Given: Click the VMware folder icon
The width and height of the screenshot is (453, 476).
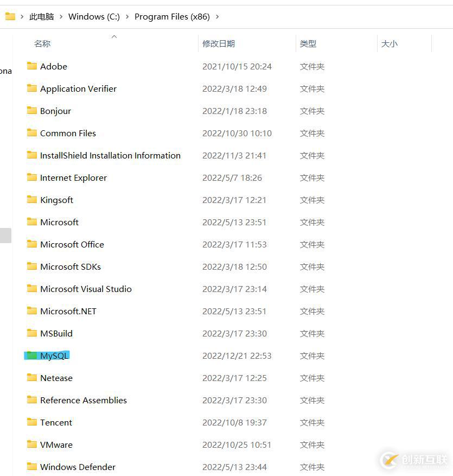Looking at the screenshot, I should pos(32,444).
